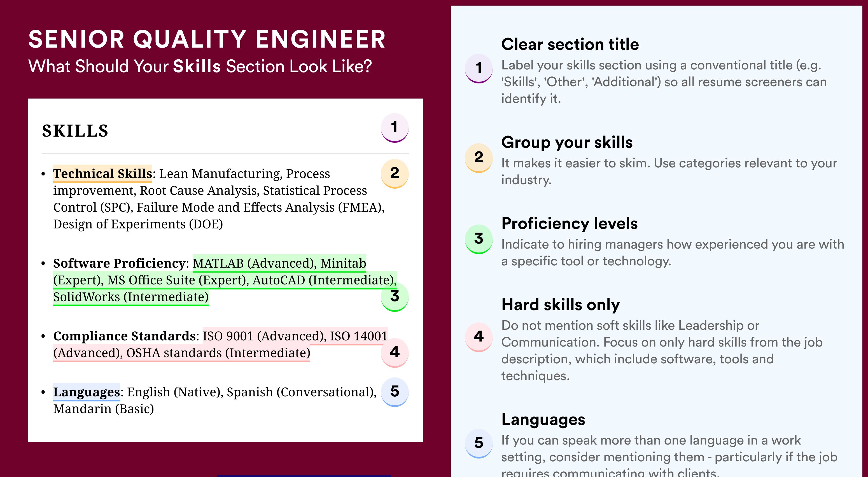This screenshot has width=868, height=477.
Task: Click the SKILLS section heading
Action: point(75,131)
